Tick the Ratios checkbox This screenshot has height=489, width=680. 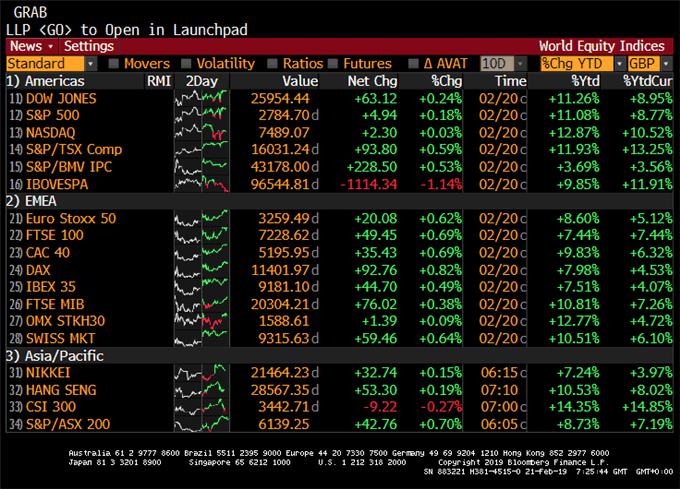click(x=272, y=64)
